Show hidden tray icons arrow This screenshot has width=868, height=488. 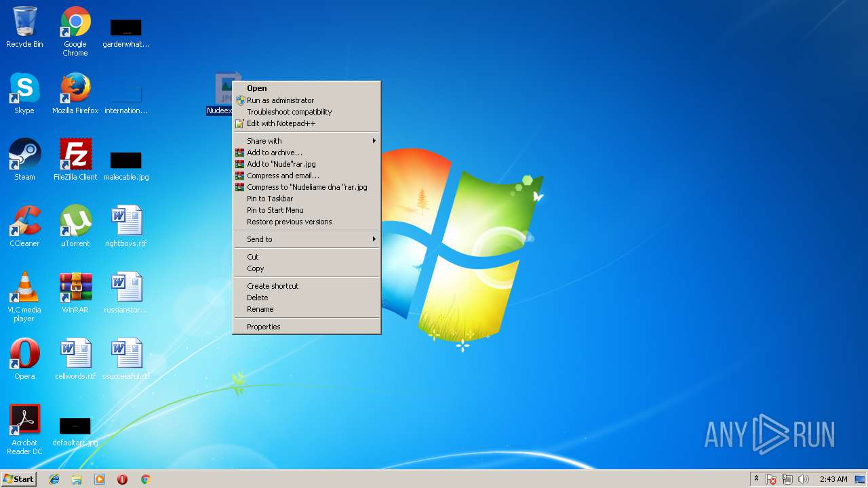click(756, 479)
